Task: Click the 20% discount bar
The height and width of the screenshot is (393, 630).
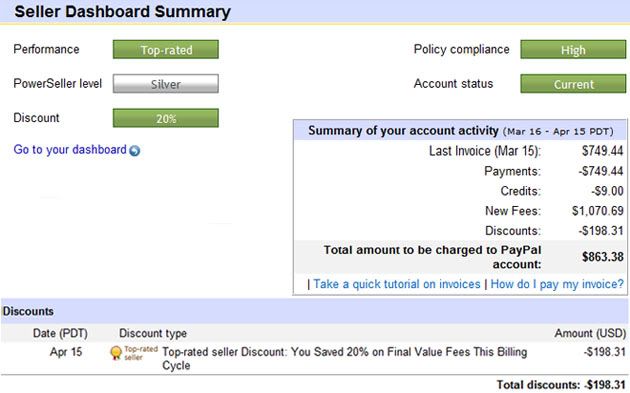Action: [166, 118]
